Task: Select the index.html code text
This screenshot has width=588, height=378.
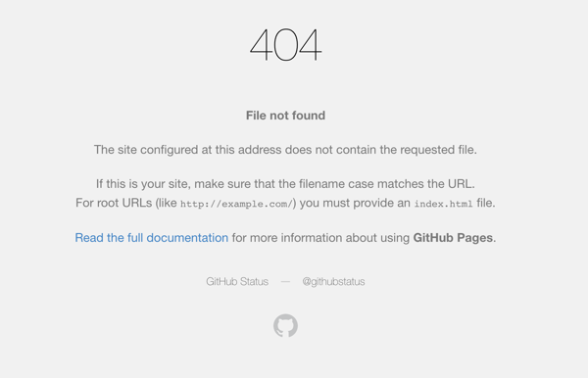Action: tap(443, 204)
